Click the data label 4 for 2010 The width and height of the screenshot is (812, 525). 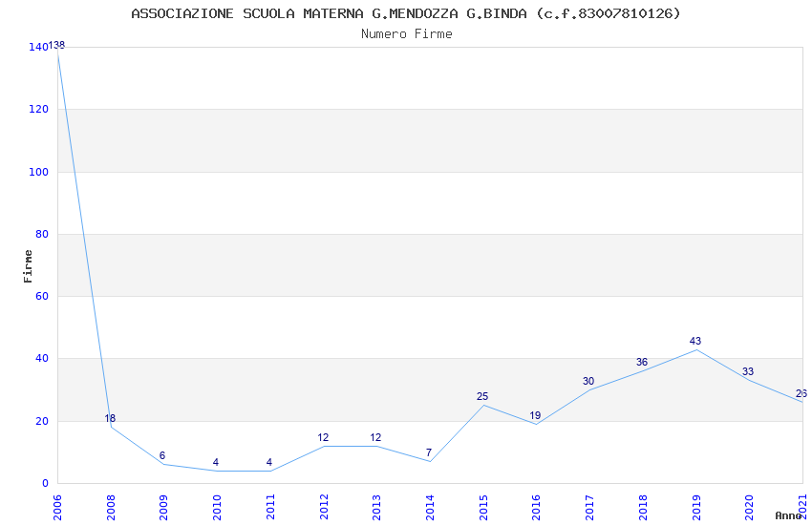[216, 462]
